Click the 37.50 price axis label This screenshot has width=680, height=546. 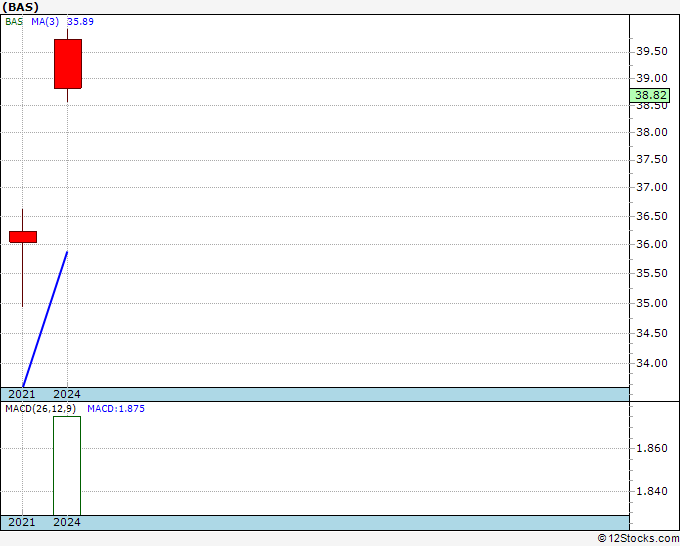tap(651, 159)
